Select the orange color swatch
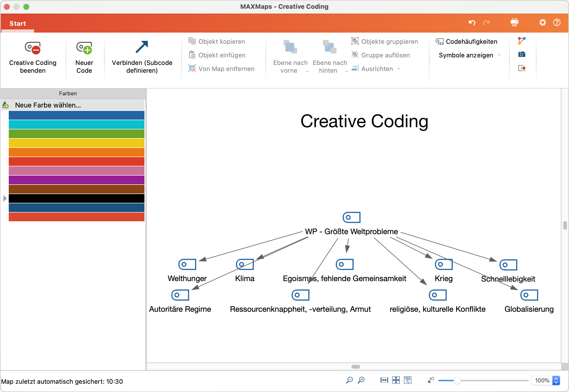569x392 pixels. [x=76, y=152]
